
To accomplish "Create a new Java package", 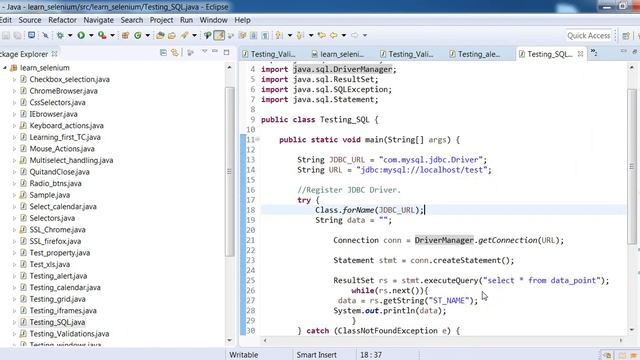I will [125, 36].
